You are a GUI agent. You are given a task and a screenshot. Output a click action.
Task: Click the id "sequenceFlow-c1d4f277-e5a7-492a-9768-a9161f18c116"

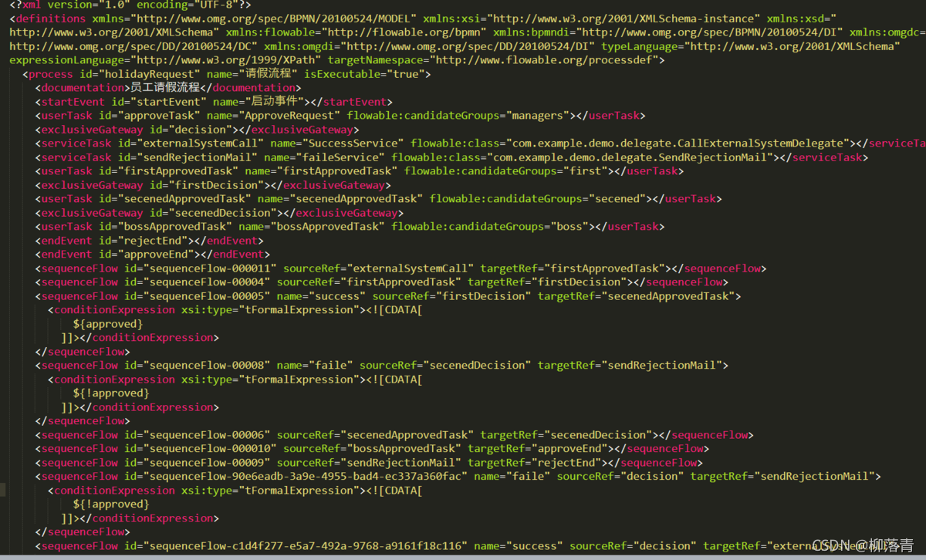[x=306, y=546]
